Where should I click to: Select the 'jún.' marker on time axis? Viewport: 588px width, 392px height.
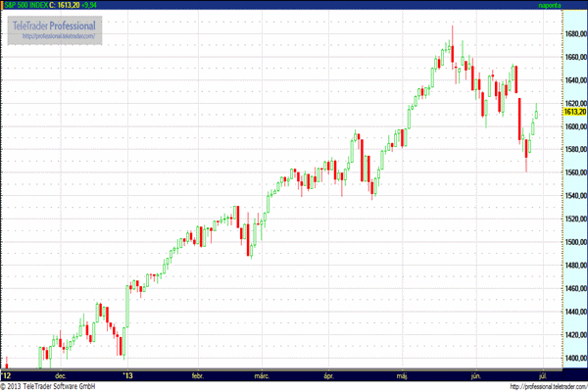[x=476, y=375]
